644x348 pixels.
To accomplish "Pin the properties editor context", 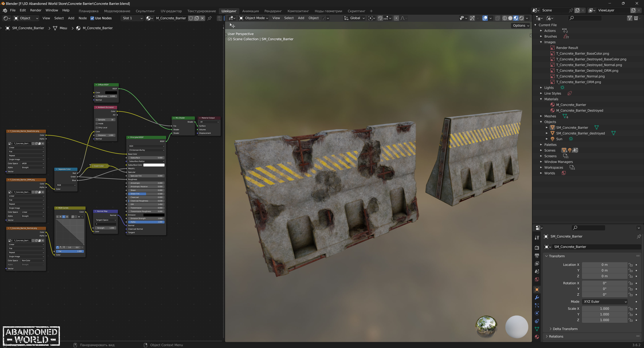I will [x=639, y=236].
